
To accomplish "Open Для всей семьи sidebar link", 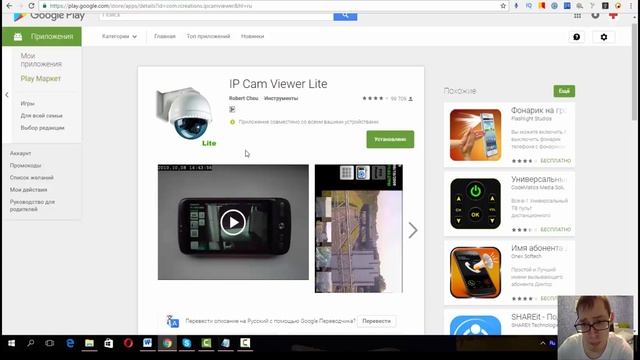I will point(42,116).
